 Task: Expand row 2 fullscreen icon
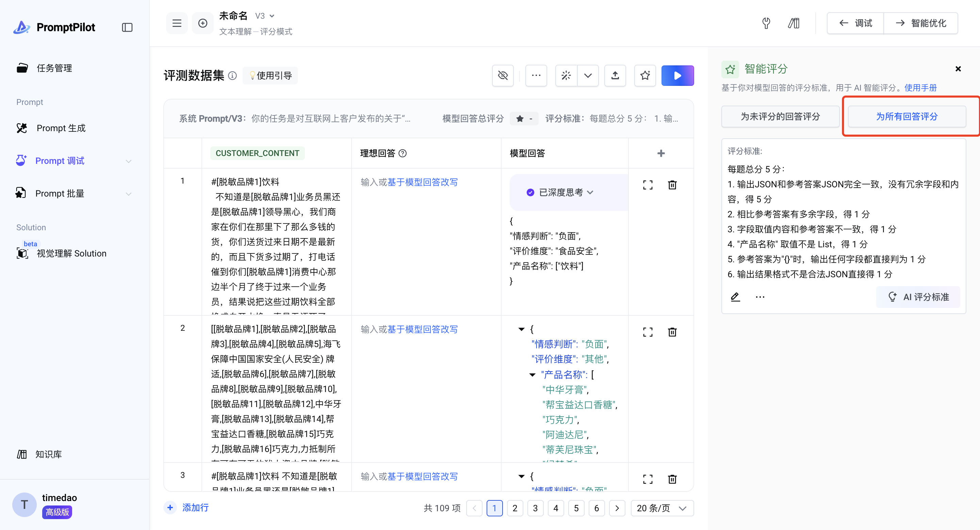point(648,332)
